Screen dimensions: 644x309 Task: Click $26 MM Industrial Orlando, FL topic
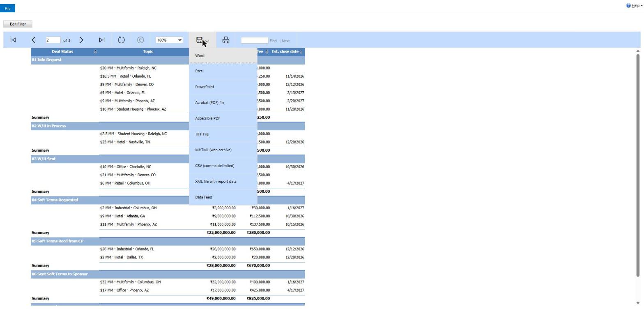(127, 249)
